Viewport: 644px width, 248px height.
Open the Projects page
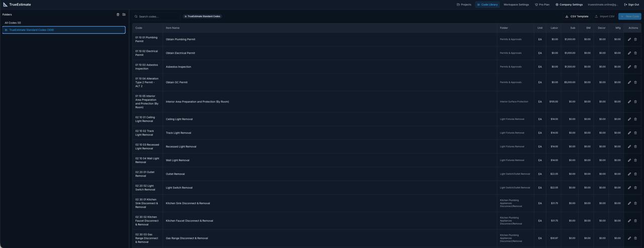(x=464, y=5)
